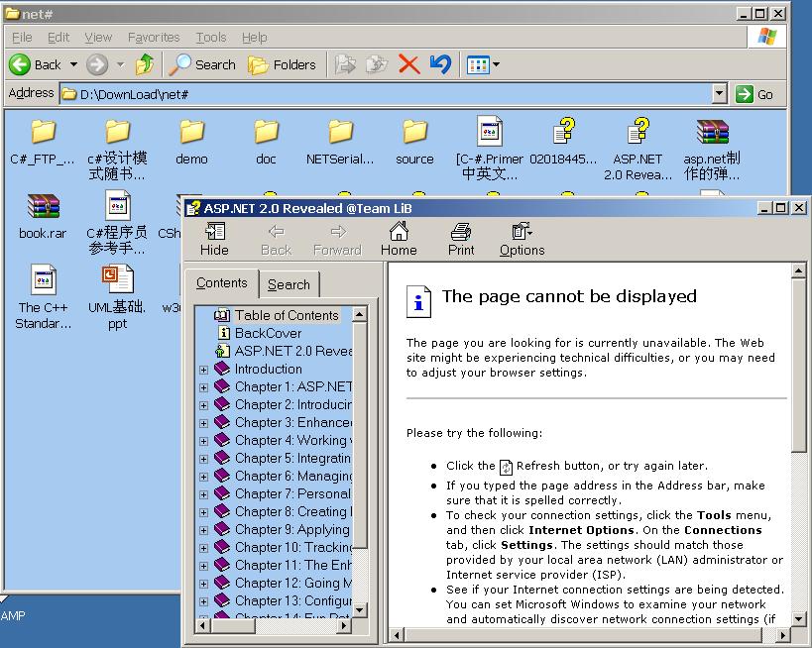This screenshot has width=812, height=648.
Task: Select the demo folder
Action: (191, 141)
